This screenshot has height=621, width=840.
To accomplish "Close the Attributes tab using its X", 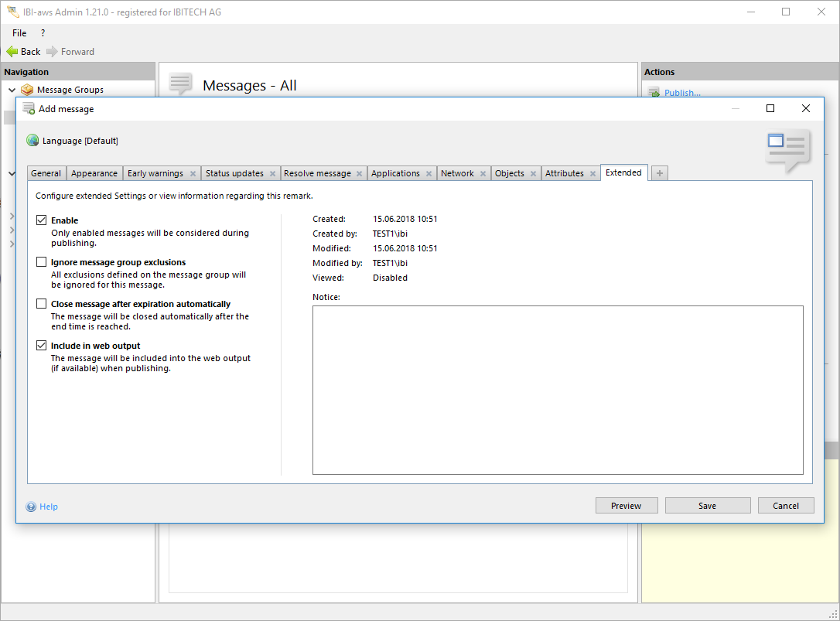I will (x=592, y=174).
